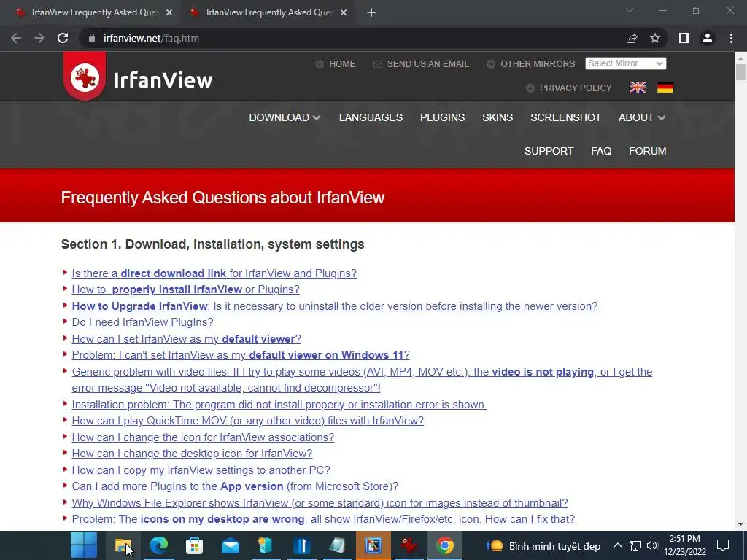Click the page vertical scrollbar thumb

tap(740, 72)
